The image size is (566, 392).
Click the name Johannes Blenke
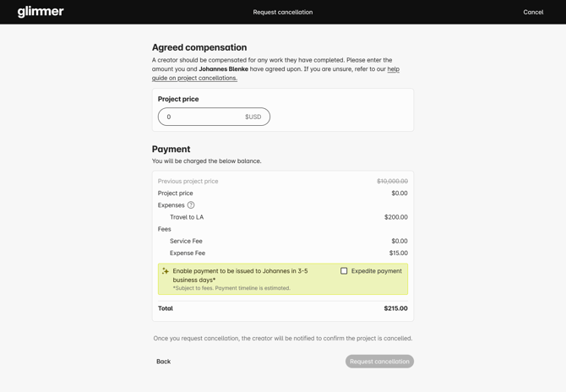pyautogui.click(x=224, y=69)
